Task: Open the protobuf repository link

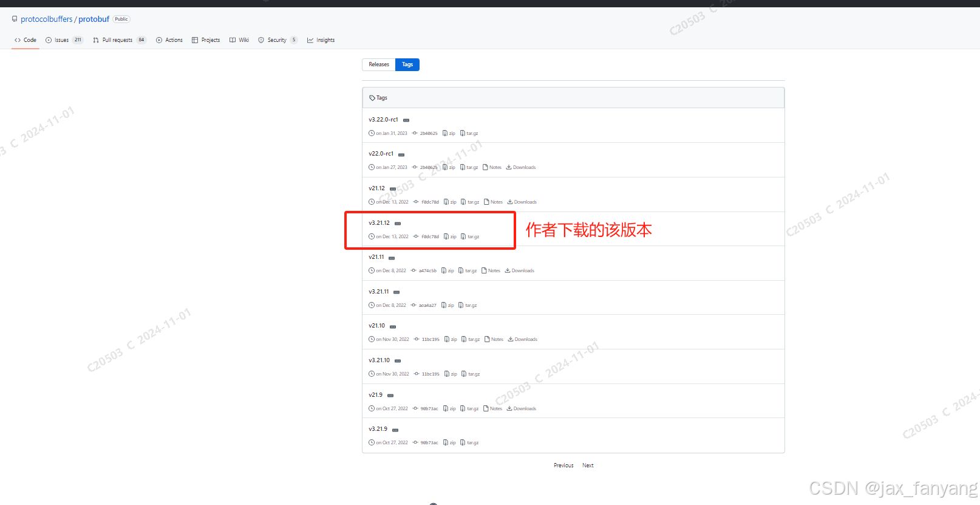Action: click(94, 19)
